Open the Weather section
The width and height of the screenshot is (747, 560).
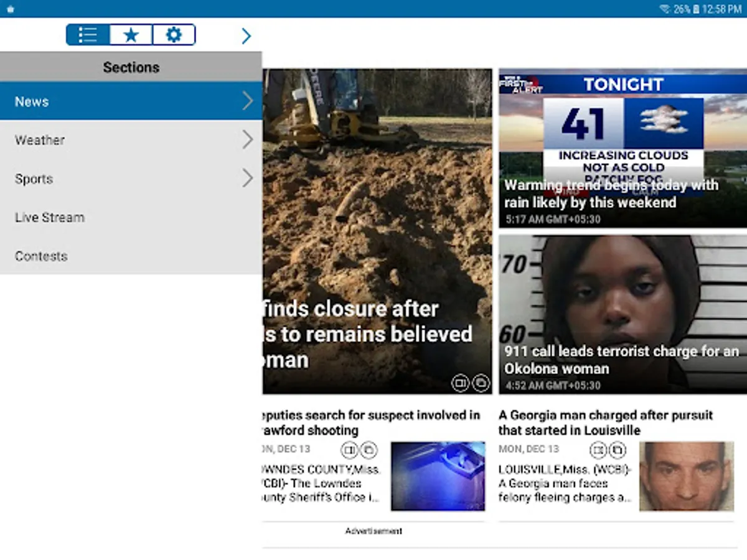(x=131, y=140)
